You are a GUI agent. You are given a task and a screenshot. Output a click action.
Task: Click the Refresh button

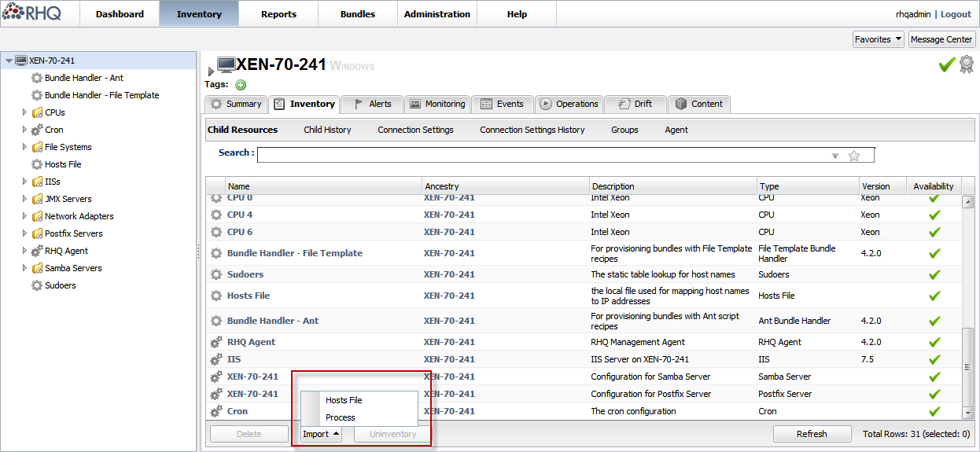pos(812,434)
